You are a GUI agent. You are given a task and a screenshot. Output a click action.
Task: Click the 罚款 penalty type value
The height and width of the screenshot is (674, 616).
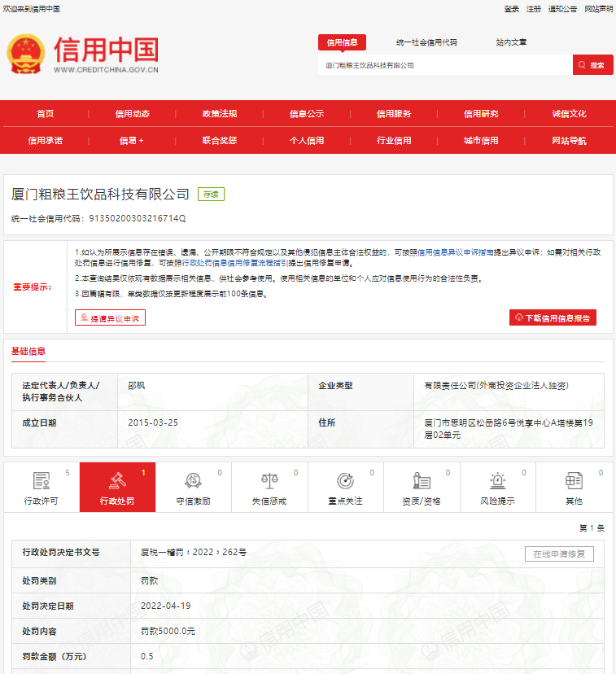click(150, 580)
